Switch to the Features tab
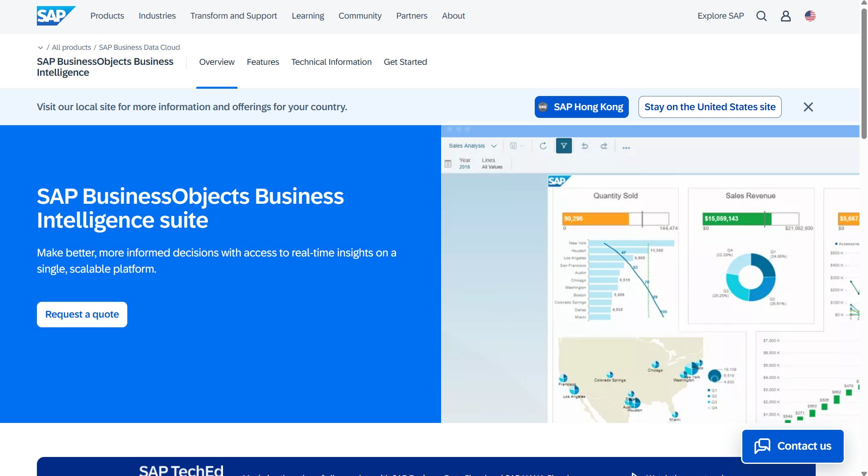The width and height of the screenshot is (868, 476). (263, 62)
